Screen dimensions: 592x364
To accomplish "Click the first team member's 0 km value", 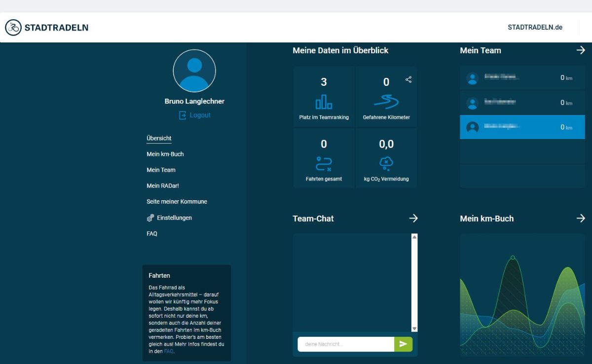I will click(566, 78).
